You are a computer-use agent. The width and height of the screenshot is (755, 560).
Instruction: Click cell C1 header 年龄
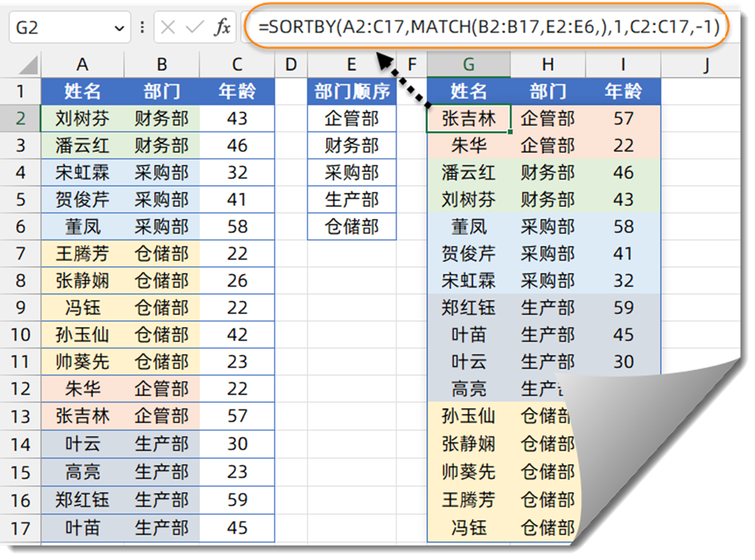tap(237, 91)
